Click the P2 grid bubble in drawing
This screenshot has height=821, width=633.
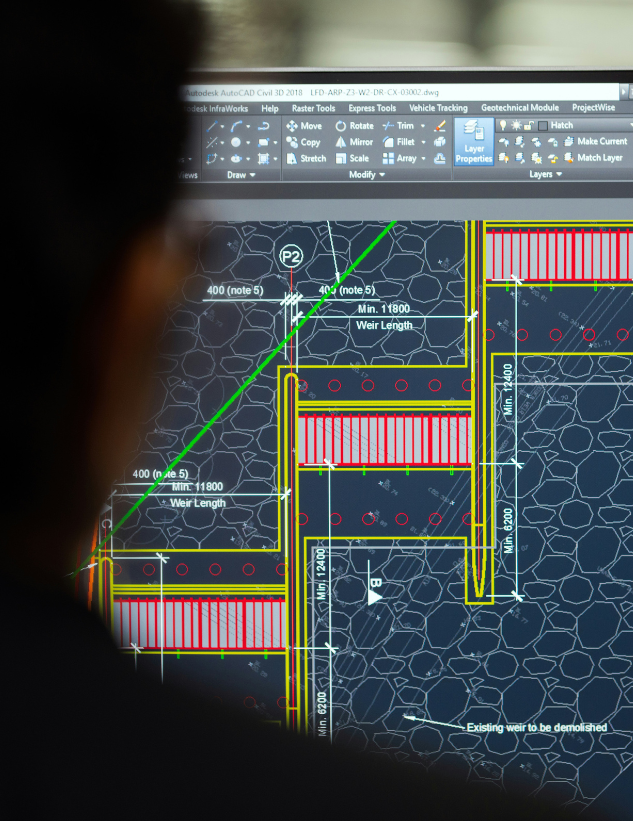291,257
